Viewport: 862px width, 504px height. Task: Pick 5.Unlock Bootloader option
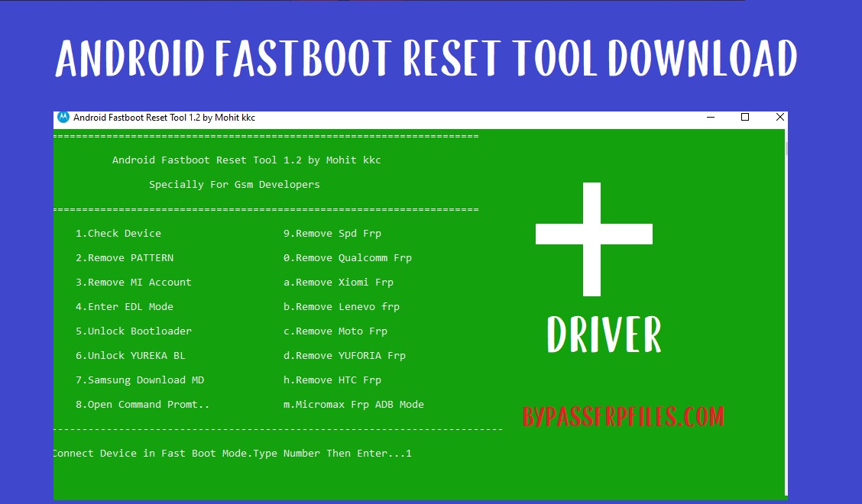(133, 331)
